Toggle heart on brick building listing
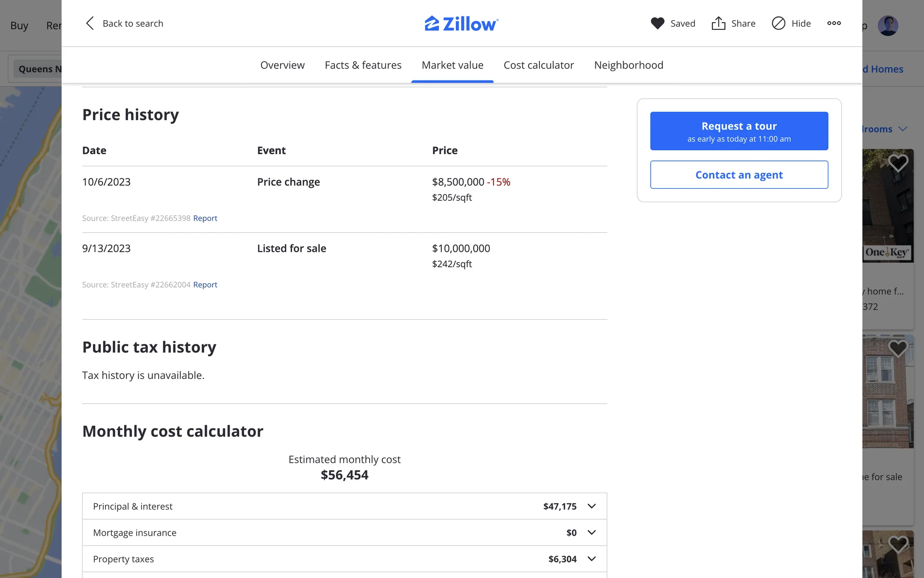The height and width of the screenshot is (578, 924). tap(898, 348)
